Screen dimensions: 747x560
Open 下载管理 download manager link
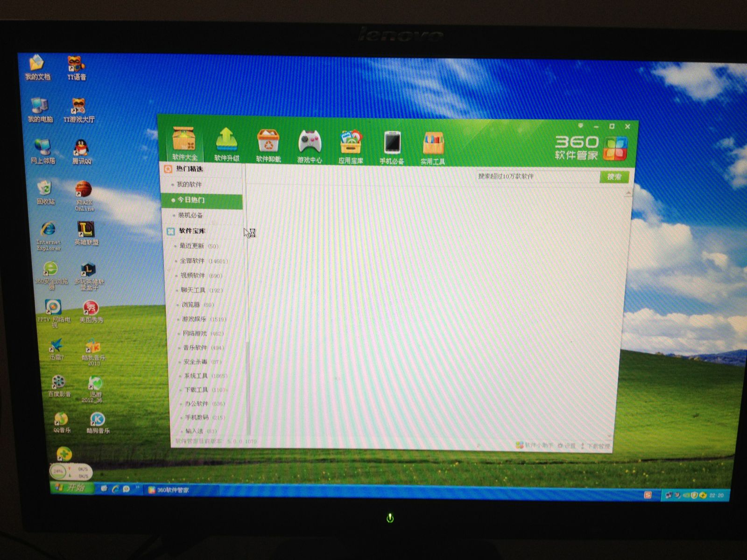click(595, 446)
